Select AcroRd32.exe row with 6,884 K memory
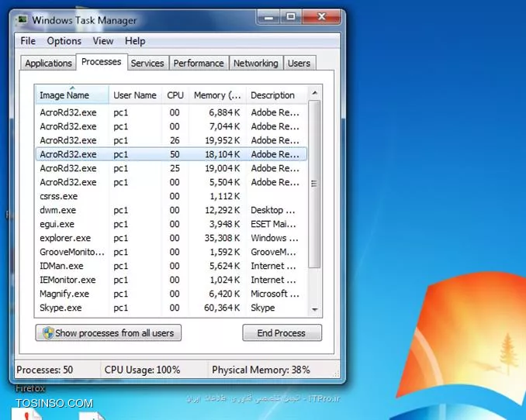 [171, 112]
